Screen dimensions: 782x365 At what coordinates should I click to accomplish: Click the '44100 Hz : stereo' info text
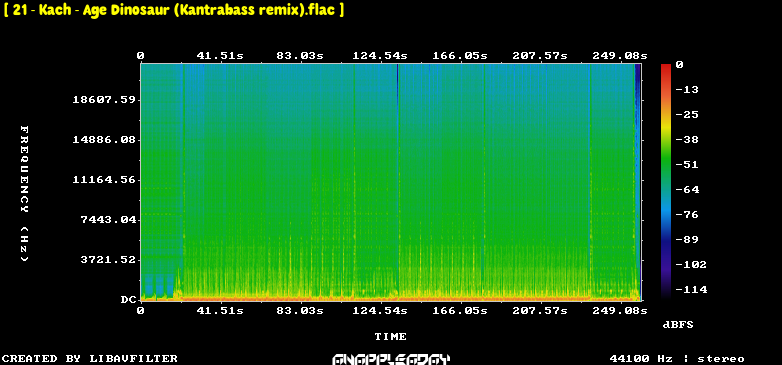[x=677, y=359]
